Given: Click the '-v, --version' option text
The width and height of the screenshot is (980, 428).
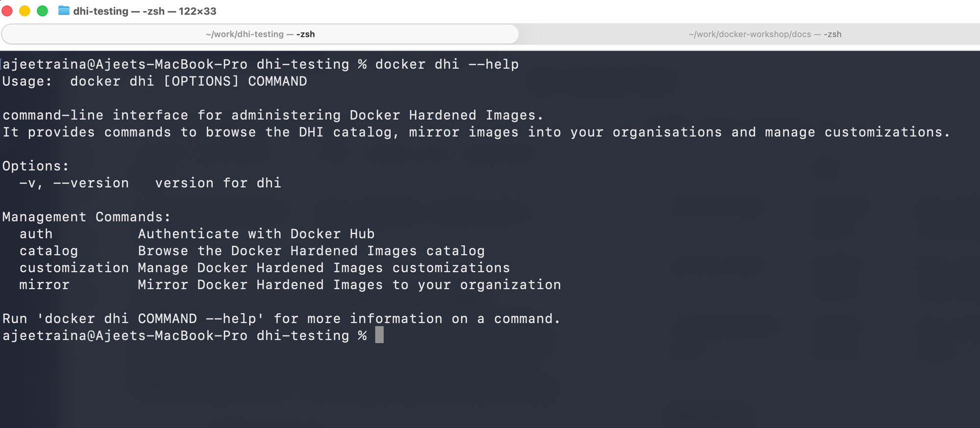Looking at the screenshot, I should tap(74, 183).
